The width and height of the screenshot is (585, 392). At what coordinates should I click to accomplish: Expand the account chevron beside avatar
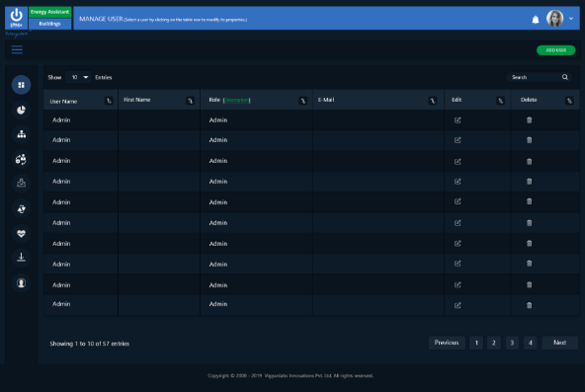point(571,18)
